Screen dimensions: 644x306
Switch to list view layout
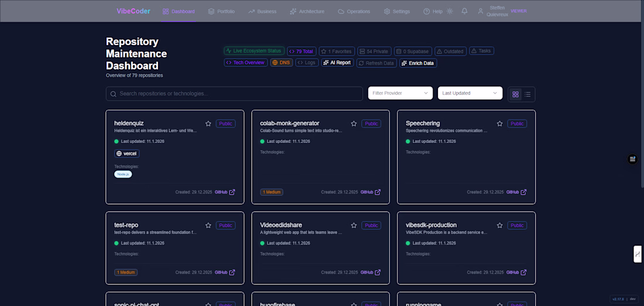tap(527, 94)
